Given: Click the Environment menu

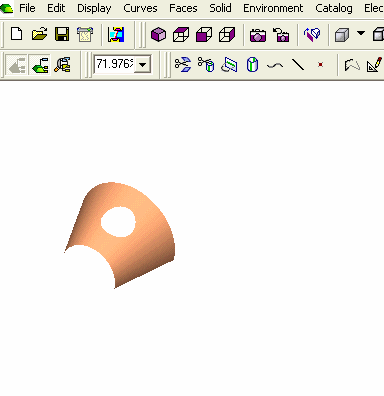Looking at the screenshot, I should click(x=273, y=8).
